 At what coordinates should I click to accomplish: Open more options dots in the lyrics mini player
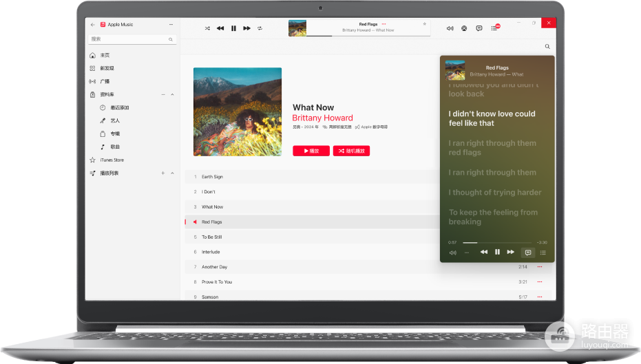coord(466,253)
